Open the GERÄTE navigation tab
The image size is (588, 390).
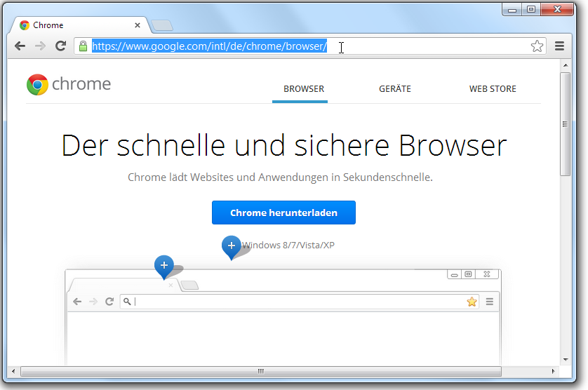pos(395,88)
